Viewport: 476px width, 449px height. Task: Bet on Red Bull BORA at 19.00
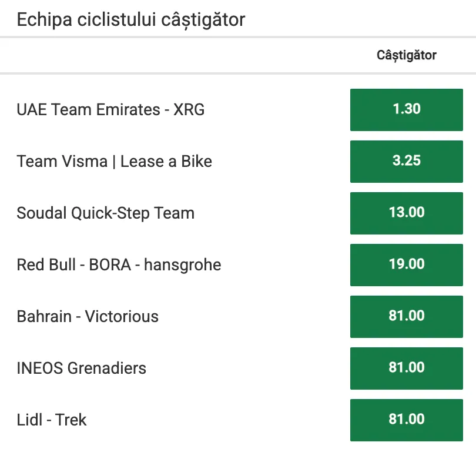407,264
